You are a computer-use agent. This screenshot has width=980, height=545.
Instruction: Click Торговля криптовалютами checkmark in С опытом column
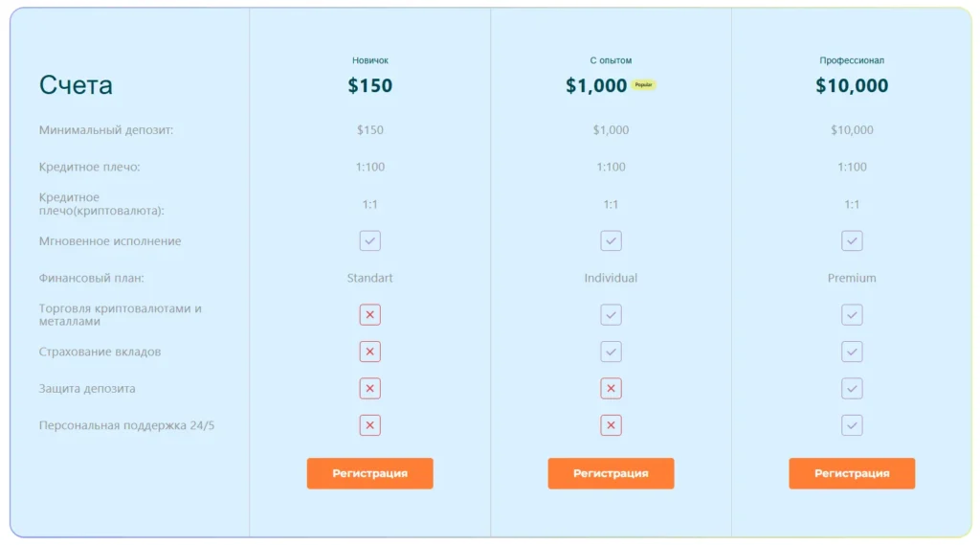pyautogui.click(x=611, y=314)
